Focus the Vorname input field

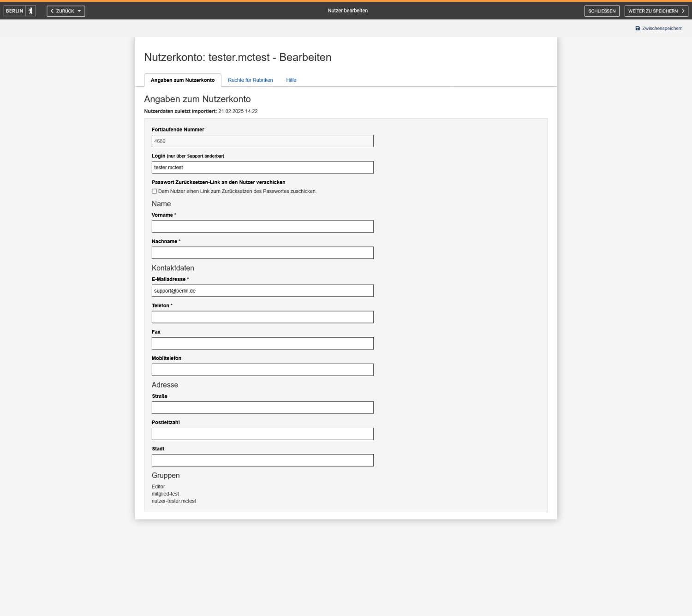tap(262, 227)
